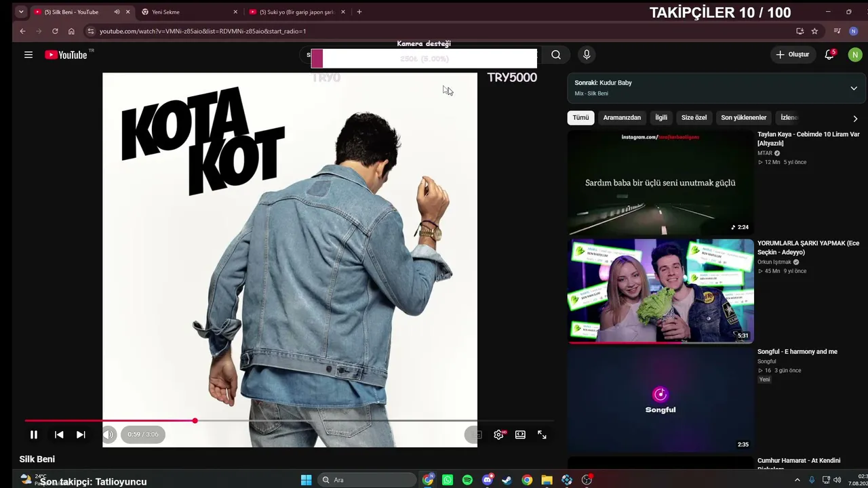Viewport: 868px width, 488px height.
Task: Enter fullscreen video mode
Action: point(542,434)
